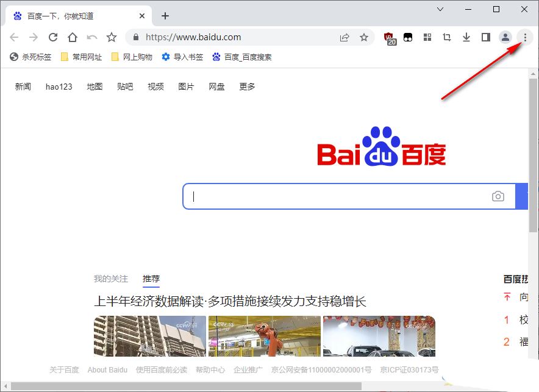Open Chrome's three-dot menu
The image size is (539, 392).
[x=525, y=37]
